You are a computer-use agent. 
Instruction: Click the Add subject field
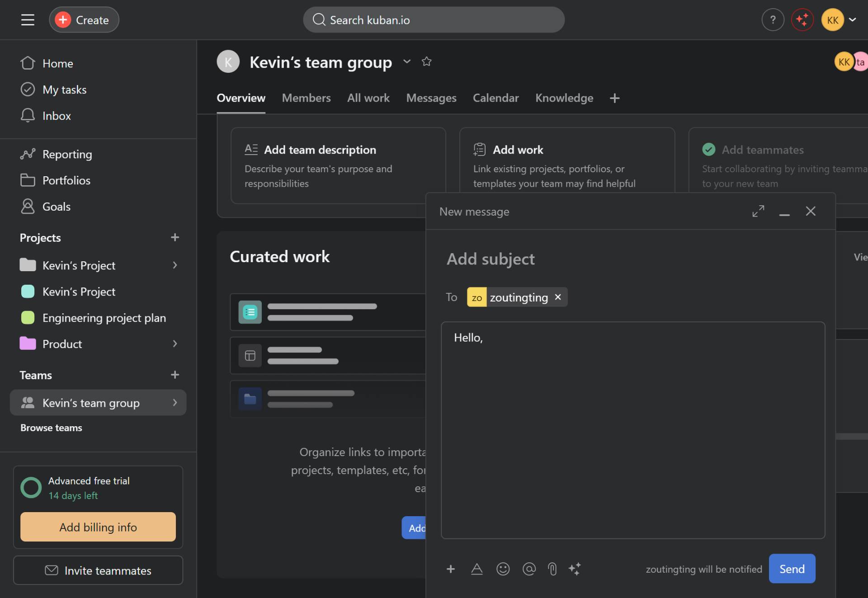tap(491, 259)
